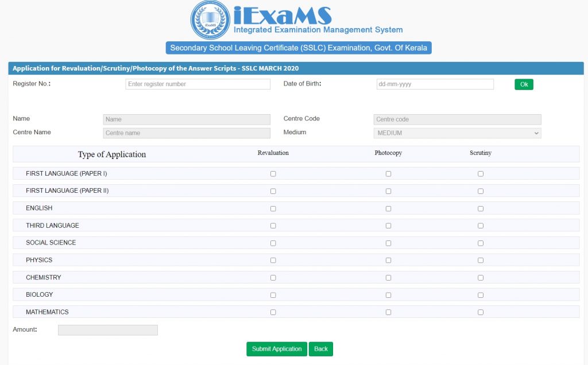This screenshot has width=588, height=365.
Task: Click the Centre Code field
Action: click(457, 119)
